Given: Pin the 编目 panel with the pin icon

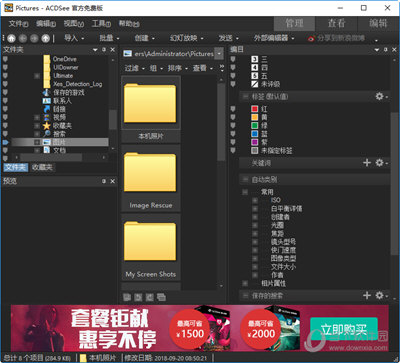Looking at the screenshot, I should pos(386,50).
